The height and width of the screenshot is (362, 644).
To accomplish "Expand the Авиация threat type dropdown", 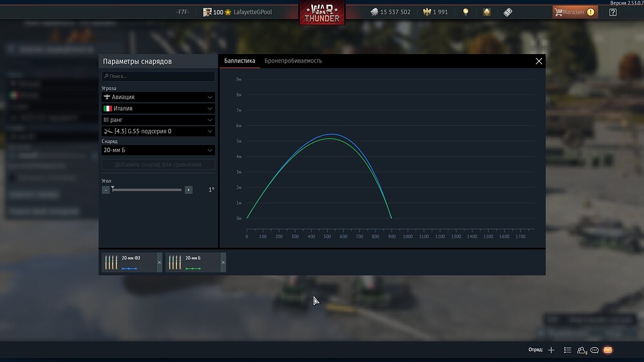I will pyautogui.click(x=158, y=97).
